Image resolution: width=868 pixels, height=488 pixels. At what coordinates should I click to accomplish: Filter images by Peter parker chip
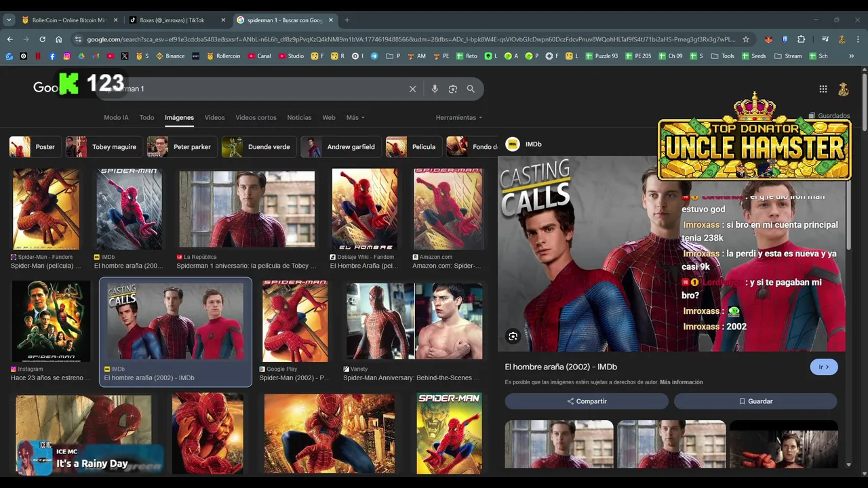pyautogui.click(x=182, y=146)
